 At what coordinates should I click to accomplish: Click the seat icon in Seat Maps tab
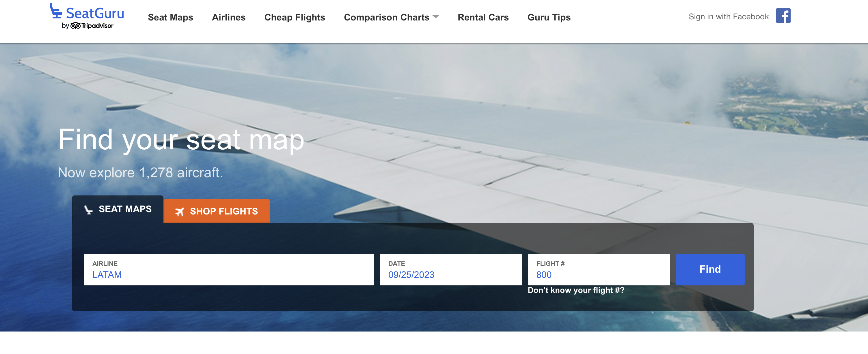[x=88, y=210]
